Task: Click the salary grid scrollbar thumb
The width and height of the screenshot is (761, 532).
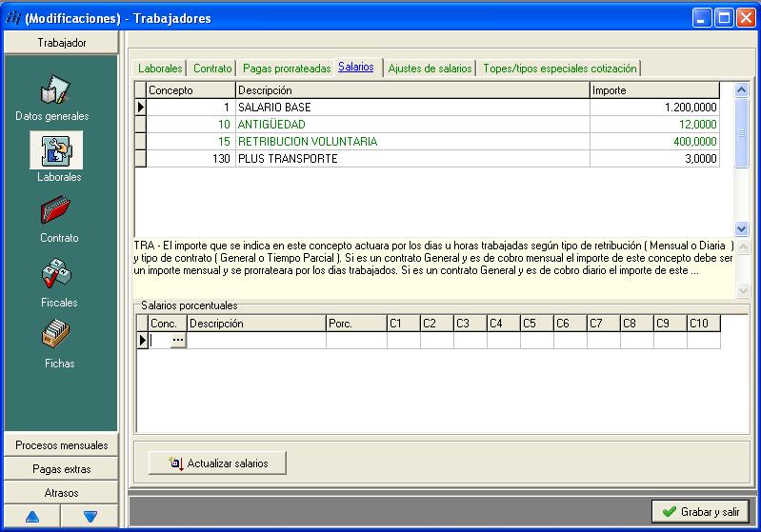Action: tap(741, 133)
